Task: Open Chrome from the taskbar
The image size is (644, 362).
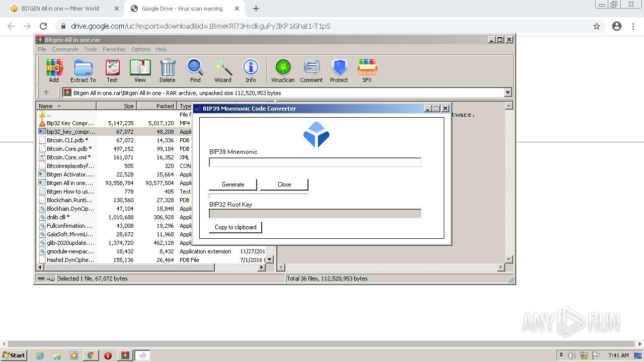Action: tap(91, 355)
